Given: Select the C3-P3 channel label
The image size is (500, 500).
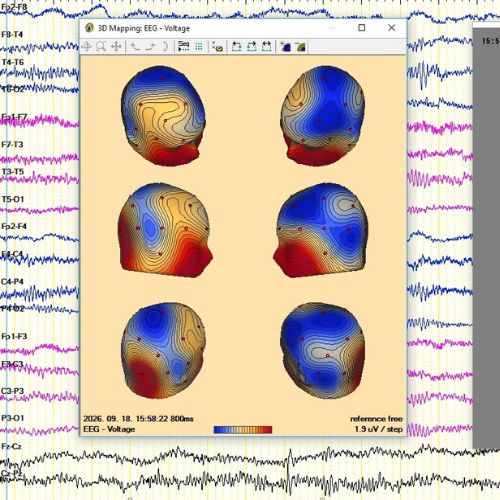Looking at the screenshot, I should [12, 391].
